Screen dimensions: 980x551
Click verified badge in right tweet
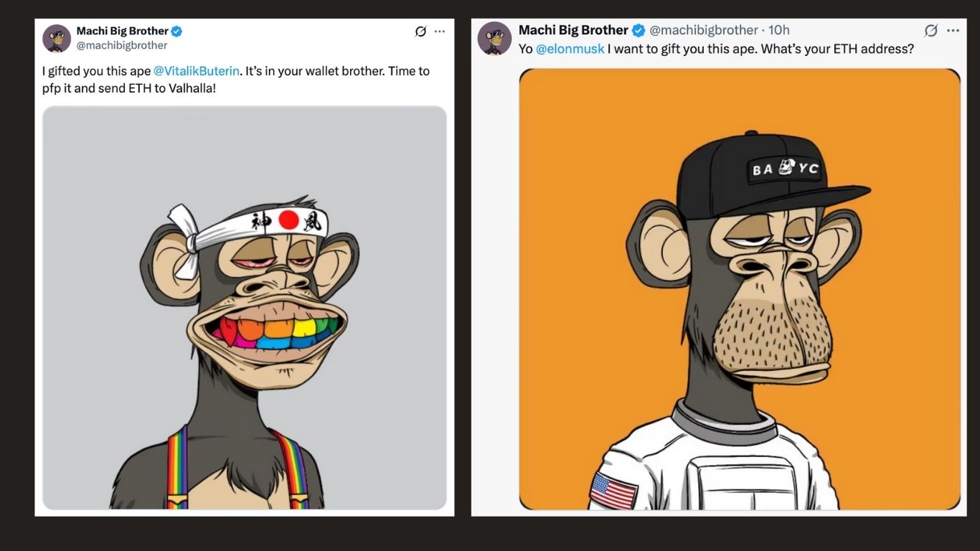pos(638,30)
